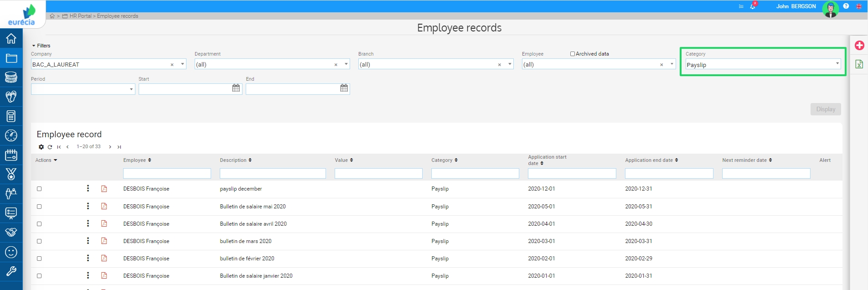
Task: Open John Bergson's profile avatar
Action: pyautogui.click(x=830, y=9)
